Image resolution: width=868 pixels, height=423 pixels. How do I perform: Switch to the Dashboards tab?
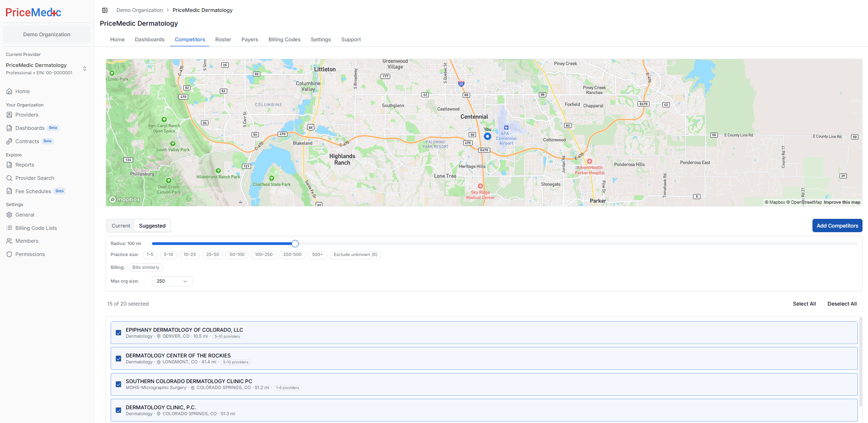pos(150,39)
